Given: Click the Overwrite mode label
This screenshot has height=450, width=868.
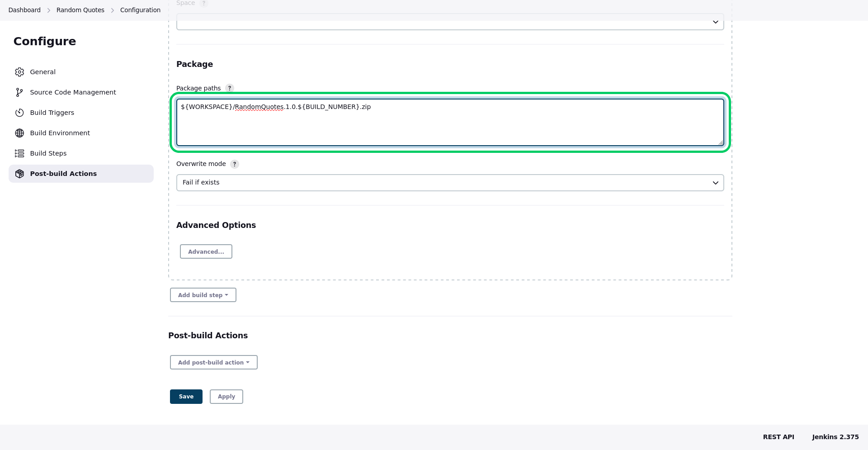Looking at the screenshot, I should [x=201, y=164].
